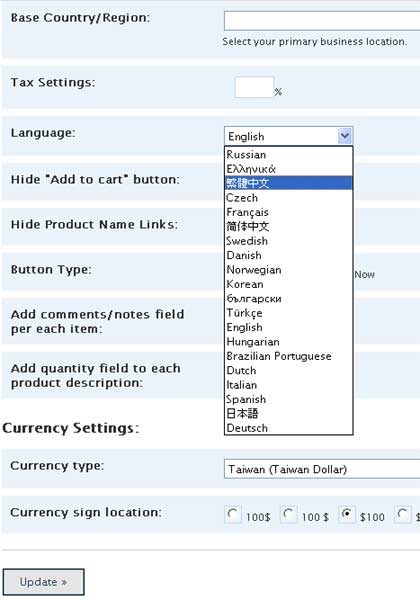Image resolution: width=420 pixels, height=600 pixels.
Task: Choose Türkçe from the language list
Action: pos(288,313)
